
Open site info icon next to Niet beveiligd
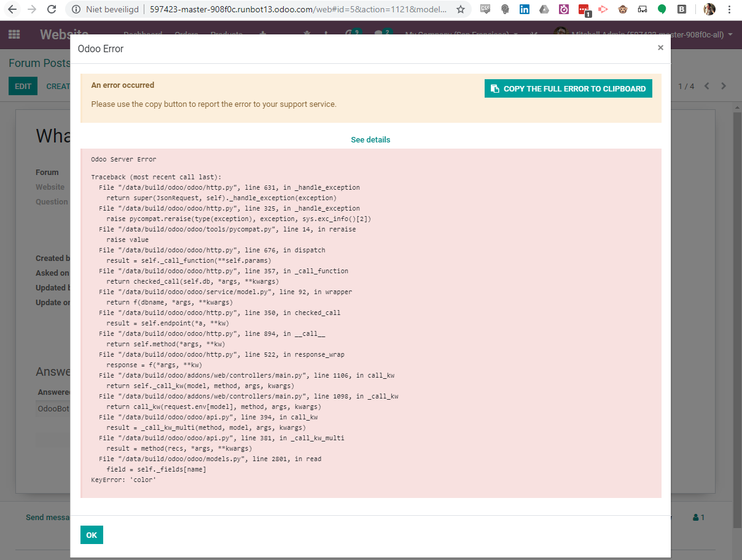click(76, 9)
